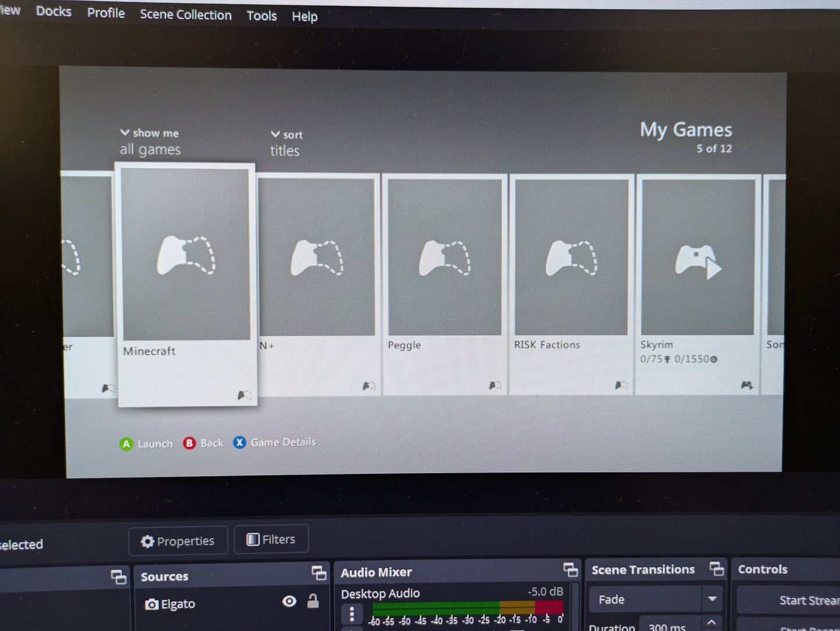Click the Properties gear icon
Image resolution: width=840 pixels, height=631 pixels.
tap(148, 541)
